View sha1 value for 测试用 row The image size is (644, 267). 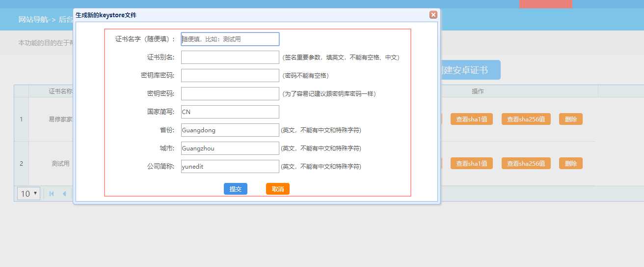(472, 163)
